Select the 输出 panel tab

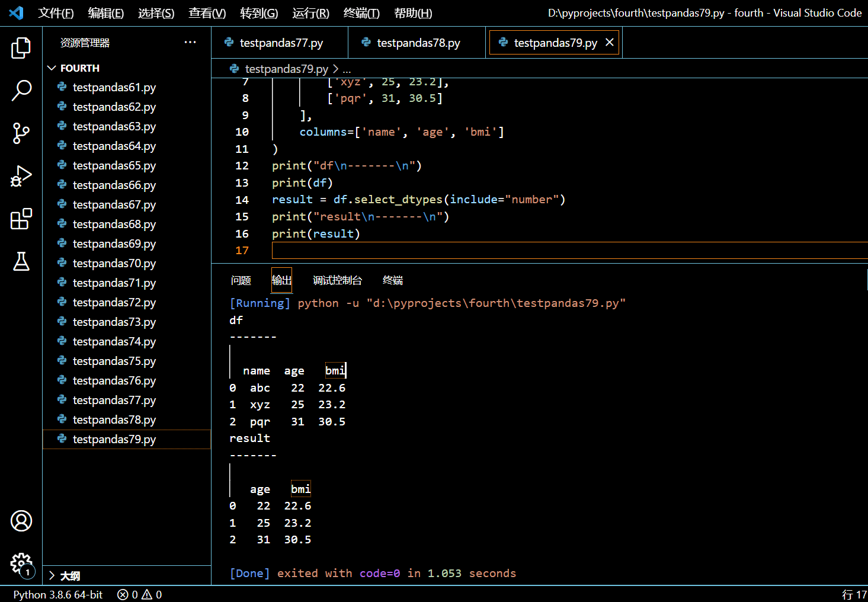tap(281, 280)
